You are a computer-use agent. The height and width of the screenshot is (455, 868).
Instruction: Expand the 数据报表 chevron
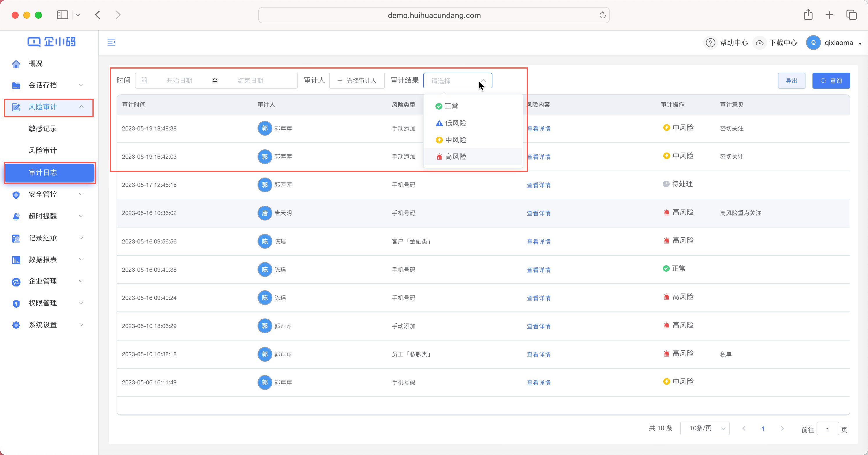coord(81,259)
